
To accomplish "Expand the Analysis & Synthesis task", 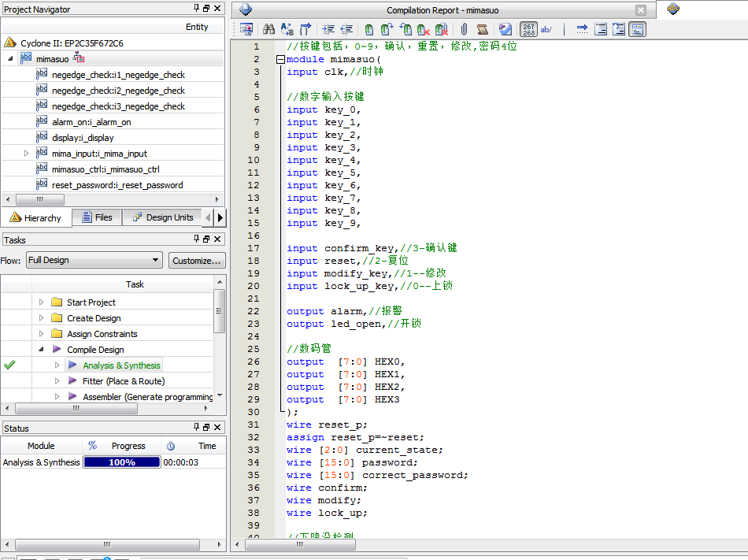I will [57, 365].
